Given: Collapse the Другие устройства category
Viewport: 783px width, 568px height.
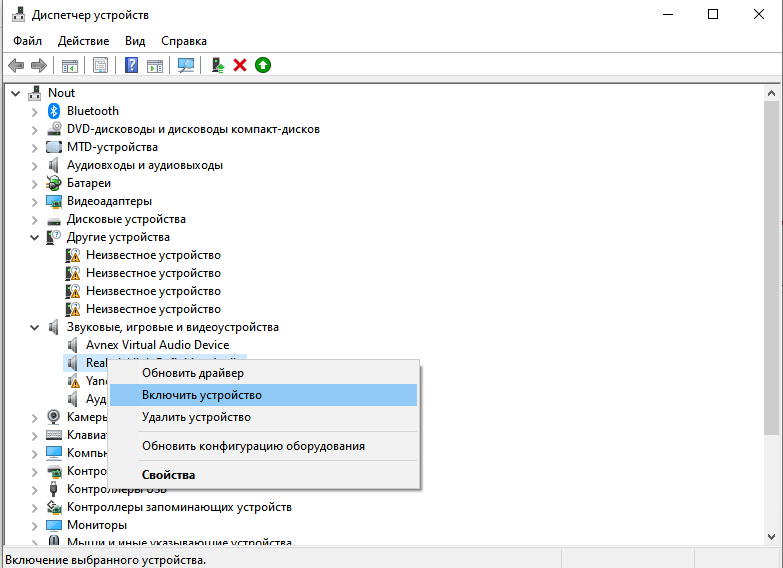Looking at the screenshot, I should (34, 237).
